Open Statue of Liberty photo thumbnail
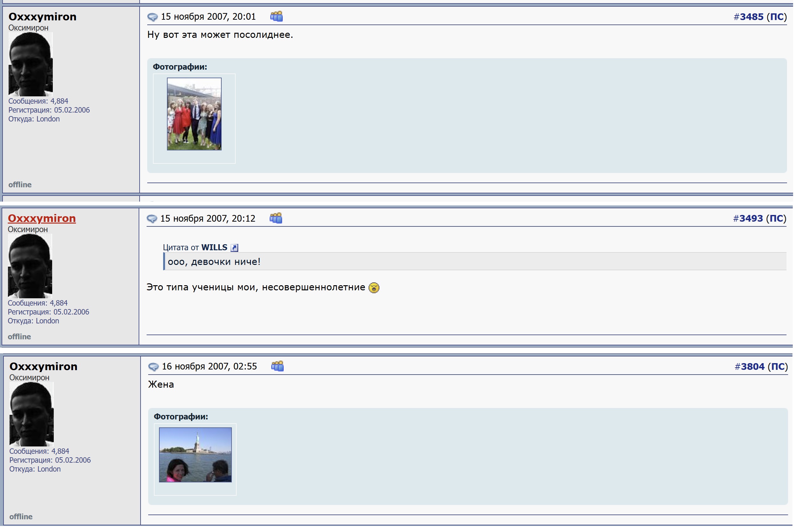 (x=195, y=455)
